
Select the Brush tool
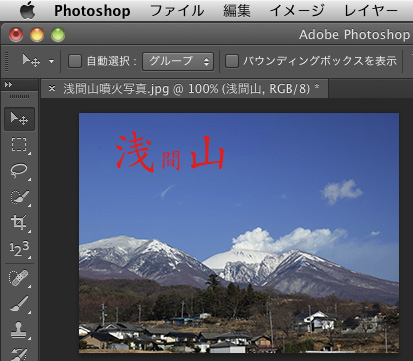point(19,304)
